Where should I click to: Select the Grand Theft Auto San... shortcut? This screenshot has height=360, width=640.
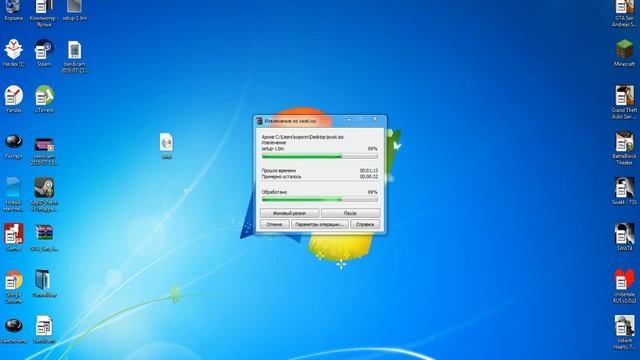click(x=624, y=102)
